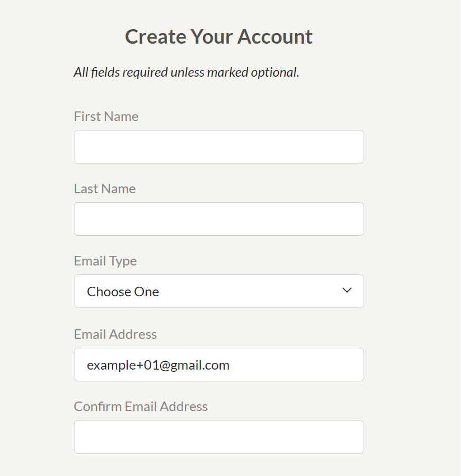
Task: Focus the Confirm Email Address input
Action: pos(218,437)
